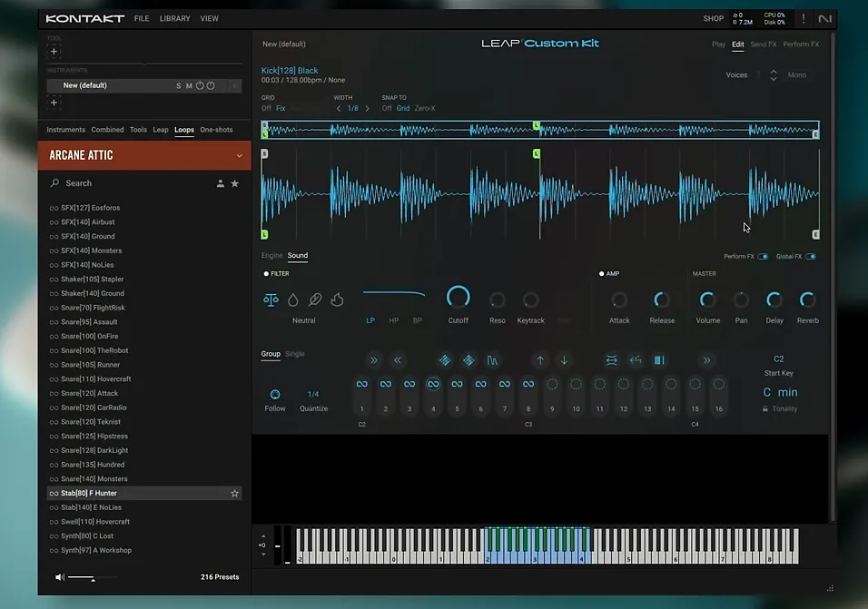Click the SHOP button
Screen dimensions: 868x609
713,18
